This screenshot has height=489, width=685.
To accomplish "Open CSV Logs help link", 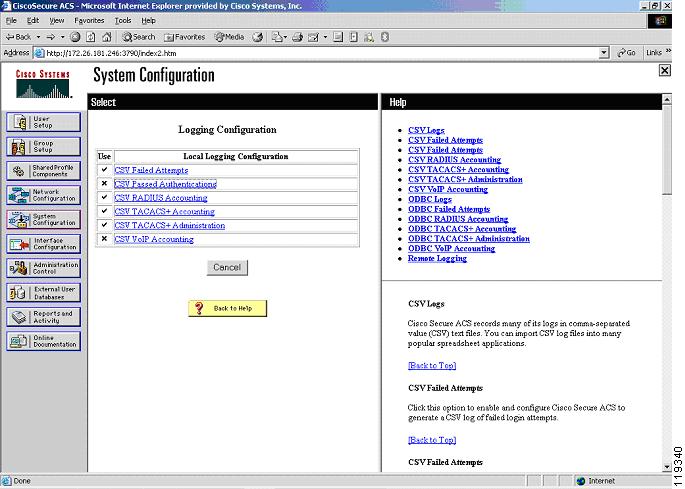I will 426,130.
